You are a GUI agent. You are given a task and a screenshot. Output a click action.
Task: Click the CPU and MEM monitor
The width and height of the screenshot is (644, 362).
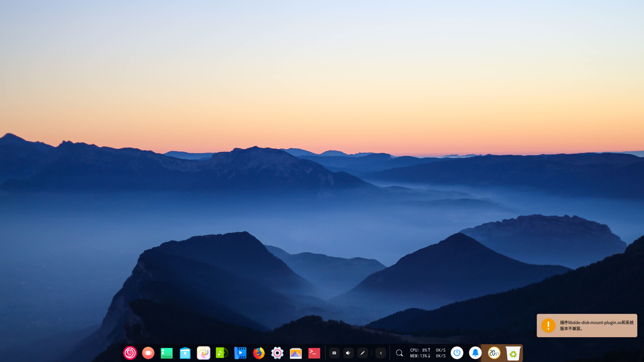420,353
